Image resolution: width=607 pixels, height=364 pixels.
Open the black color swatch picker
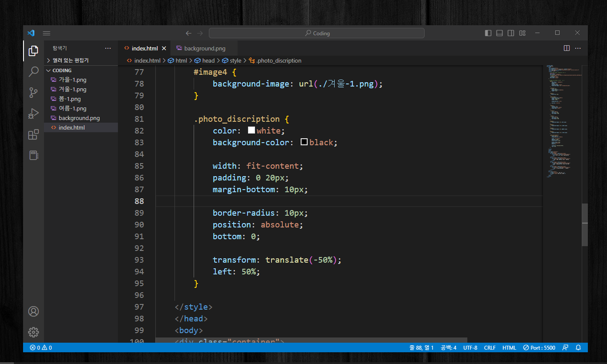[304, 142]
